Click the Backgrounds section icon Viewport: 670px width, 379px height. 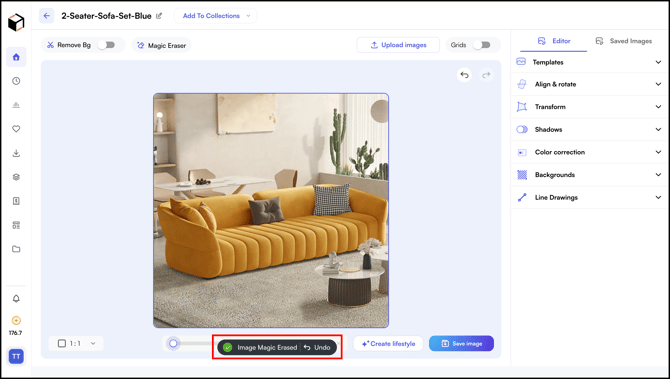(x=522, y=175)
